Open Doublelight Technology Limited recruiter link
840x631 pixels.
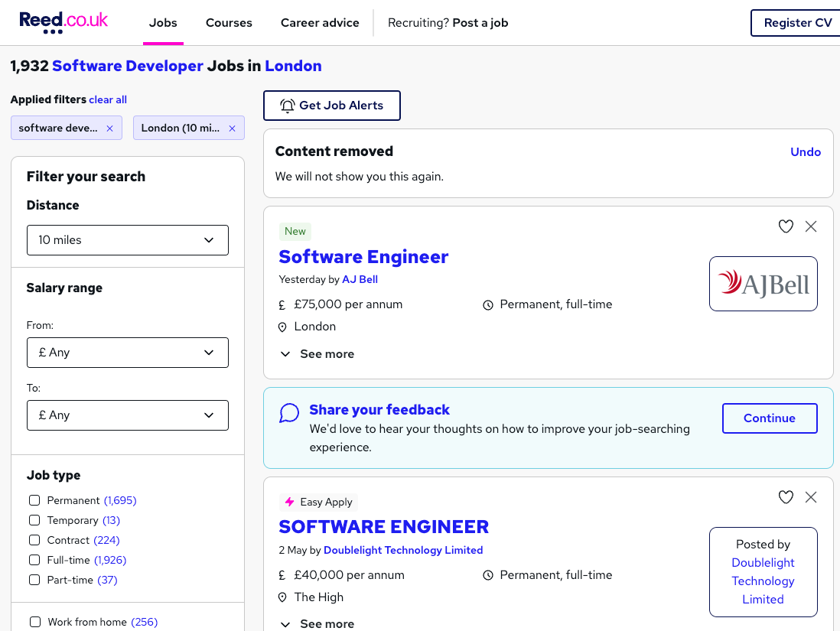[x=403, y=550]
